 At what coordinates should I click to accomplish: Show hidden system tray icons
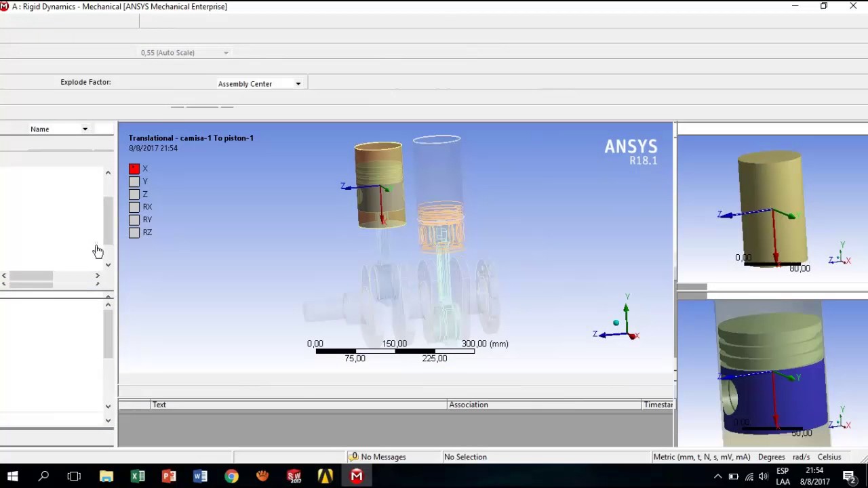(717, 476)
